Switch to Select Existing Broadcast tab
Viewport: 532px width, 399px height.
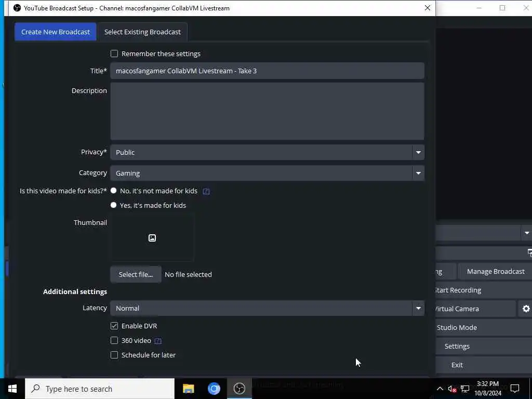point(142,32)
